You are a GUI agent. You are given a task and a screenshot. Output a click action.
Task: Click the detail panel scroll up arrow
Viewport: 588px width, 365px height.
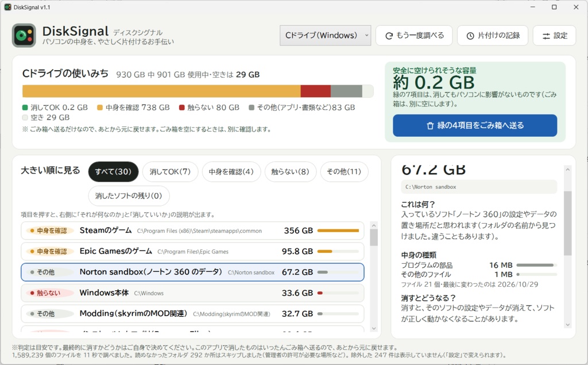568,170
